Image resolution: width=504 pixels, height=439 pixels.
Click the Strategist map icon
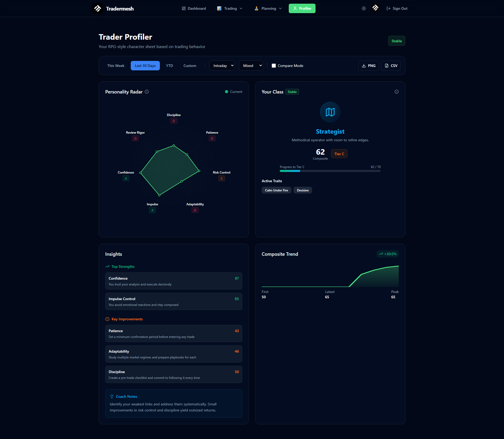tap(330, 112)
